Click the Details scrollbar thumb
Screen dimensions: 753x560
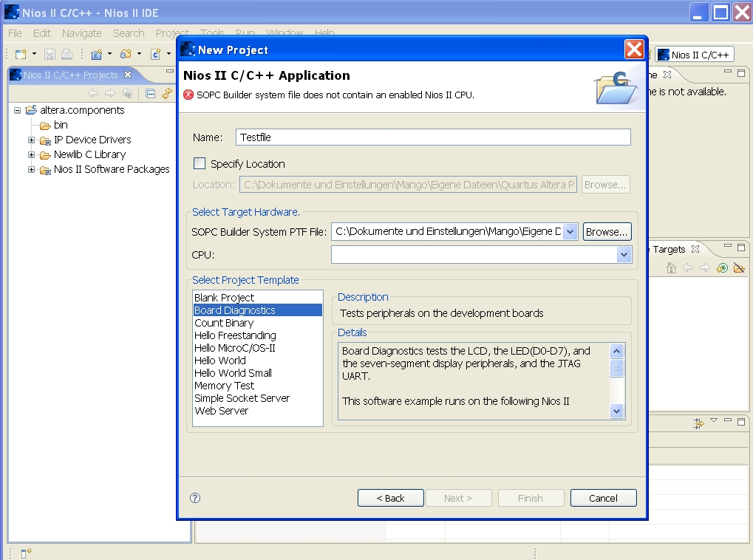pos(616,369)
